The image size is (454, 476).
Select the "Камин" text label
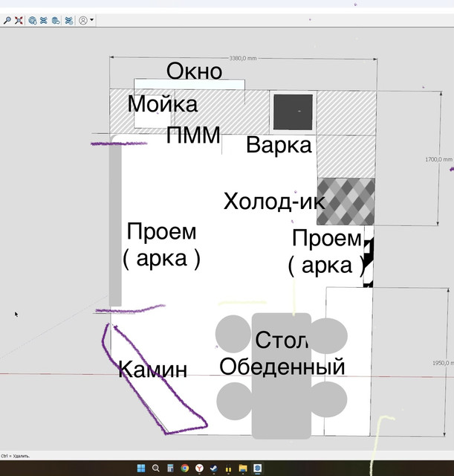[152, 369]
